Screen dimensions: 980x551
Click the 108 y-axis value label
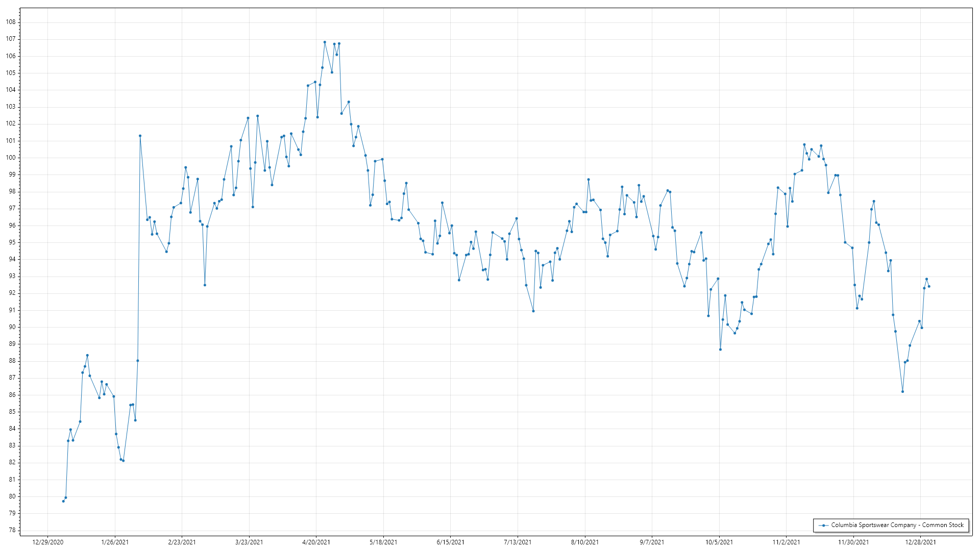point(11,22)
